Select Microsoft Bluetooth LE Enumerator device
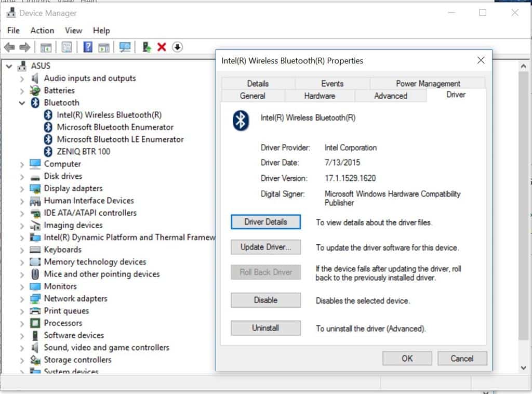Image resolution: width=532 pixels, height=394 pixels. tap(120, 139)
